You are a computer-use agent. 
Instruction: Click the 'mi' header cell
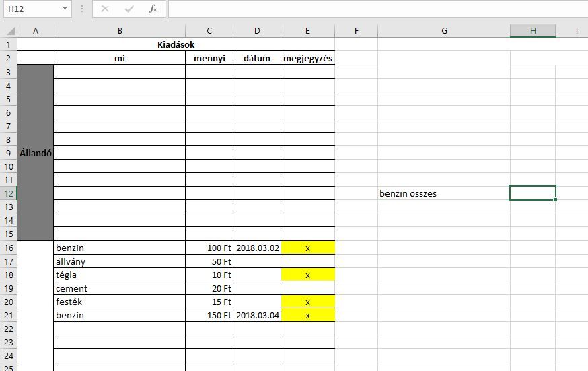(x=120, y=58)
